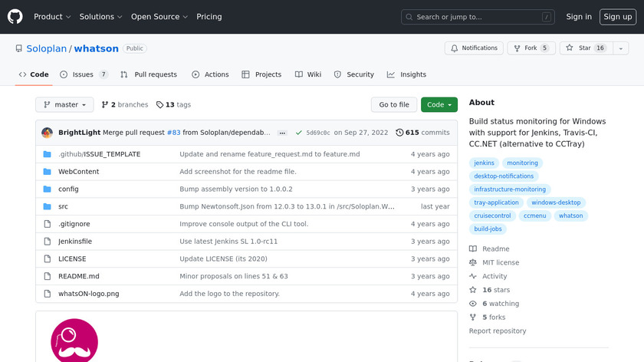
Task: Expand commit message ellipsis button
Action: click(x=282, y=133)
